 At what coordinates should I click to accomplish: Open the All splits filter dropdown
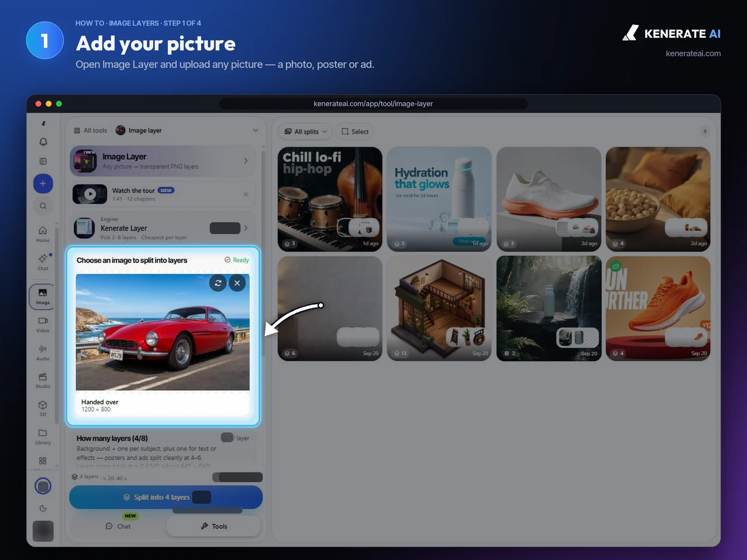coord(306,132)
